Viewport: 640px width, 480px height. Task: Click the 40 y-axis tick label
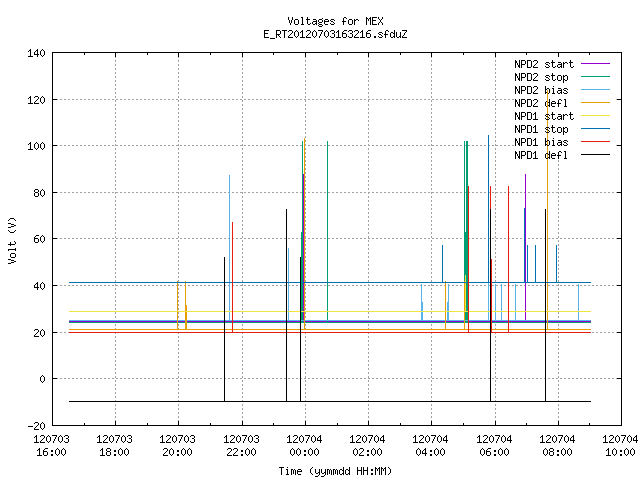tap(39, 286)
